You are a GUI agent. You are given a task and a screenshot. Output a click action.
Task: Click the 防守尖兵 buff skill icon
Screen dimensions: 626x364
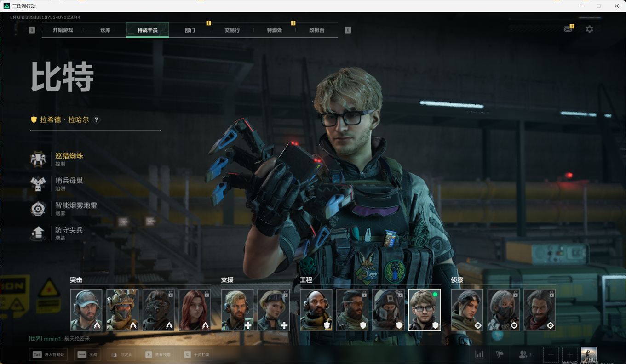tap(38, 233)
